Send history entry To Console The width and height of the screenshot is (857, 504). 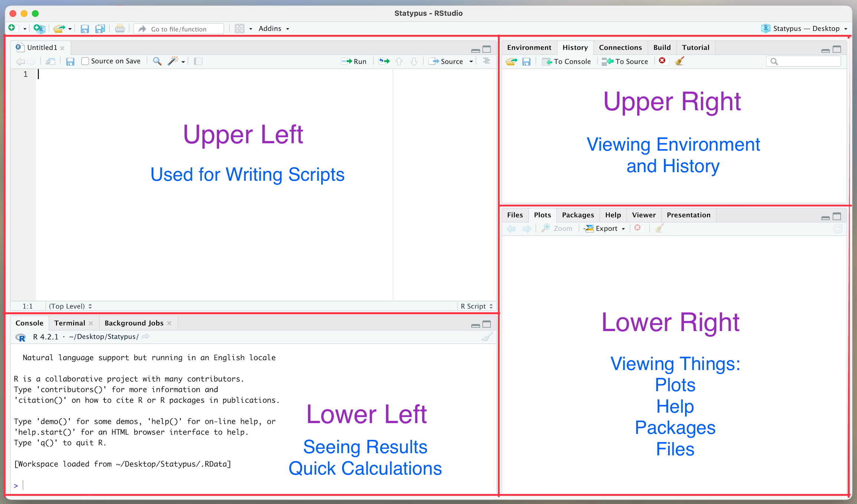(x=567, y=61)
